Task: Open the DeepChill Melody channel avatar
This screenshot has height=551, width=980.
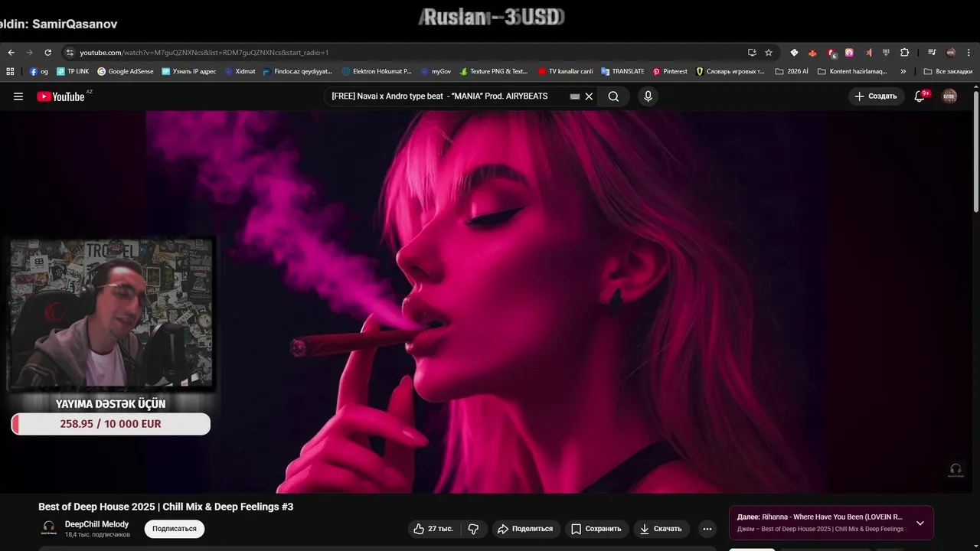Action: [48, 528]
